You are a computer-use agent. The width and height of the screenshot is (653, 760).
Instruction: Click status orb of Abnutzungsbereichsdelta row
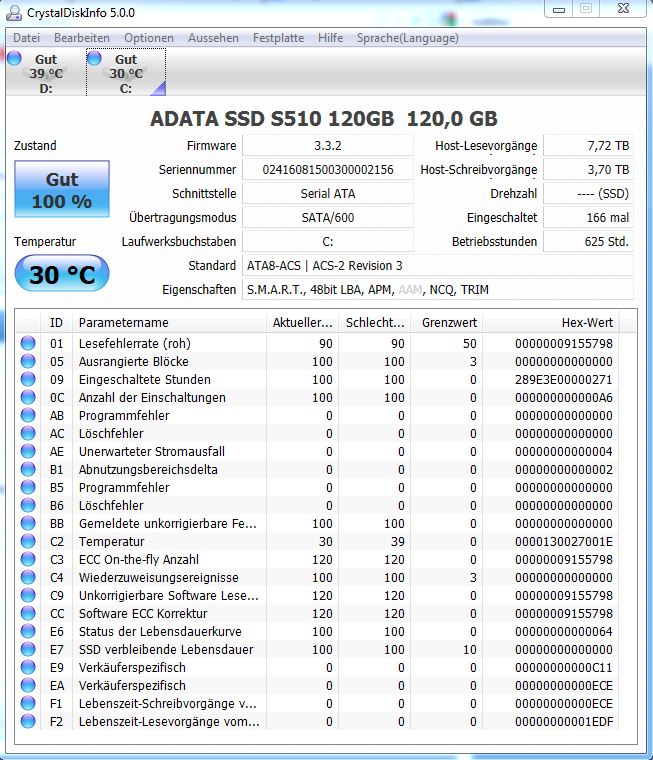tap(28, 469)
